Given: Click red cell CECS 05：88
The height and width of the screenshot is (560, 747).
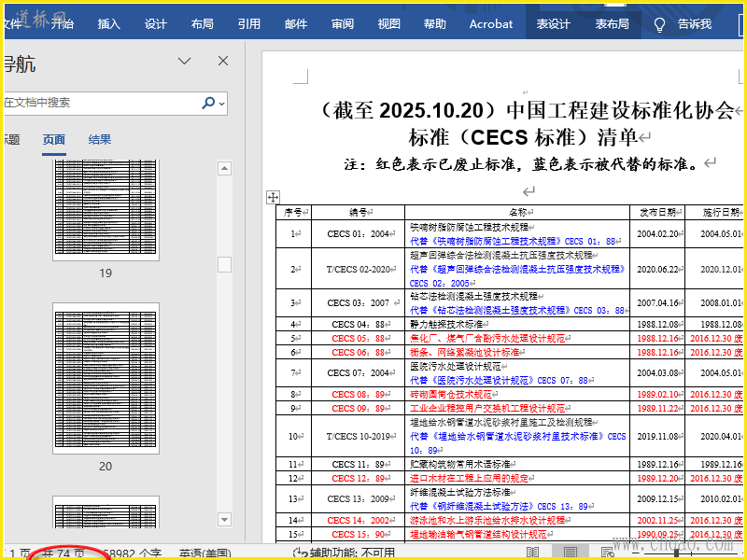Looking at the screenshot, I should pos(359,338).
